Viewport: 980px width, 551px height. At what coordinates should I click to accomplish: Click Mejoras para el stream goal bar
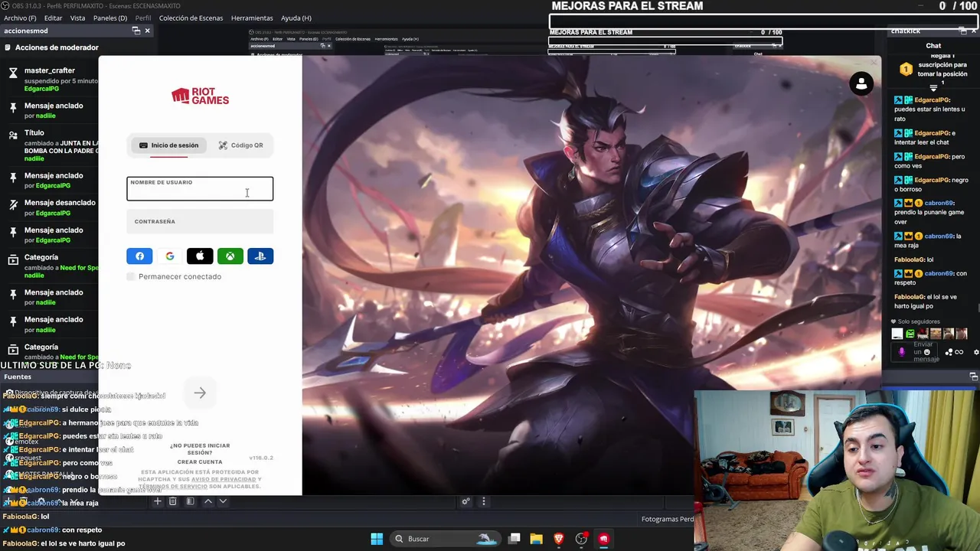(764, 20)
